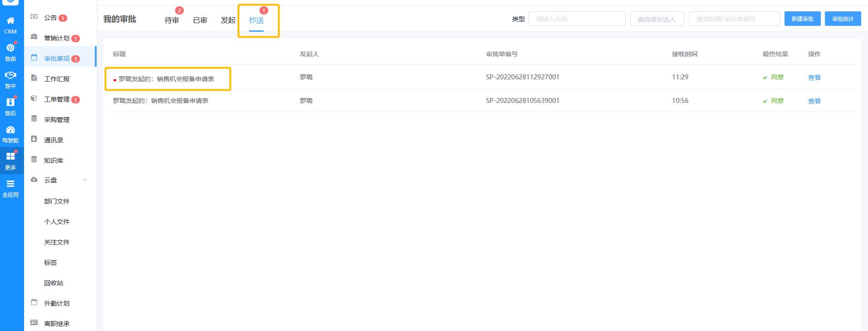Focus the 类型 input field
868x331 pixels.
(577, 19)
